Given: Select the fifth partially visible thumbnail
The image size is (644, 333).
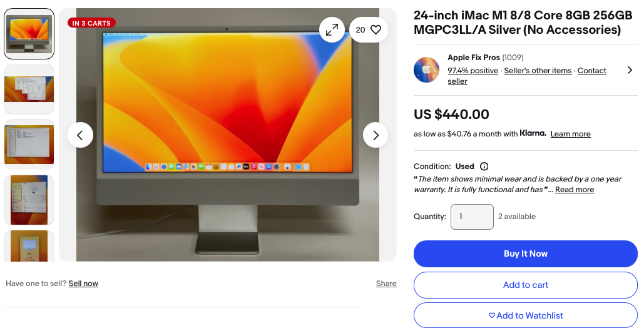Looking at the screenshot, I should tap(29, 245).
